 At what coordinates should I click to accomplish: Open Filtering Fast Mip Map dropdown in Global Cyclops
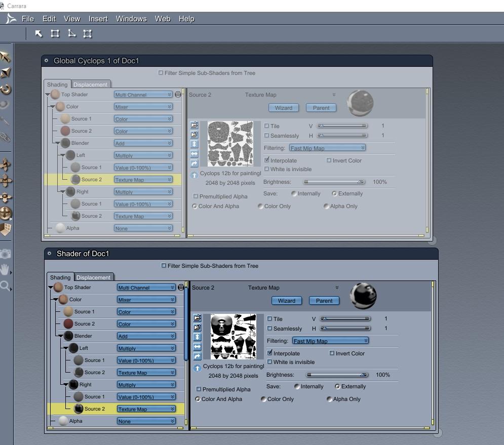327,148
